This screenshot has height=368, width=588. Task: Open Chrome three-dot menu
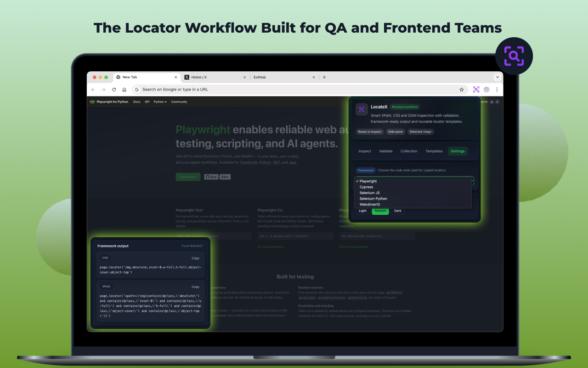click(x=497, y=89)
